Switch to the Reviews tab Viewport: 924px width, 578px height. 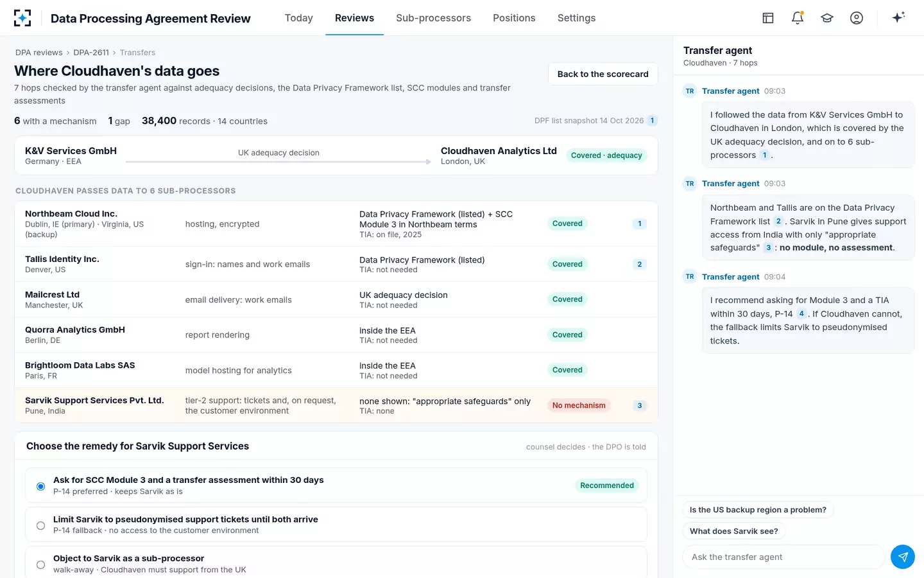click(x=354, y=18)
